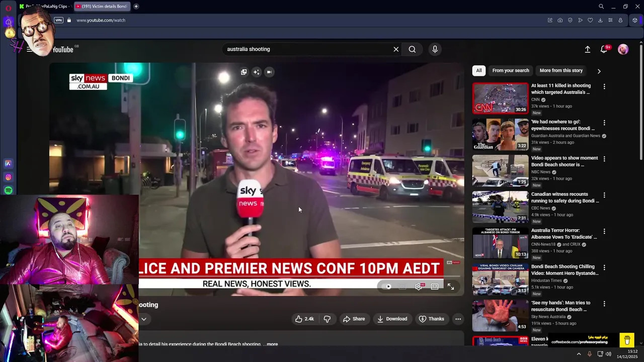Open NBC video thumbnail 1:25

500,170
